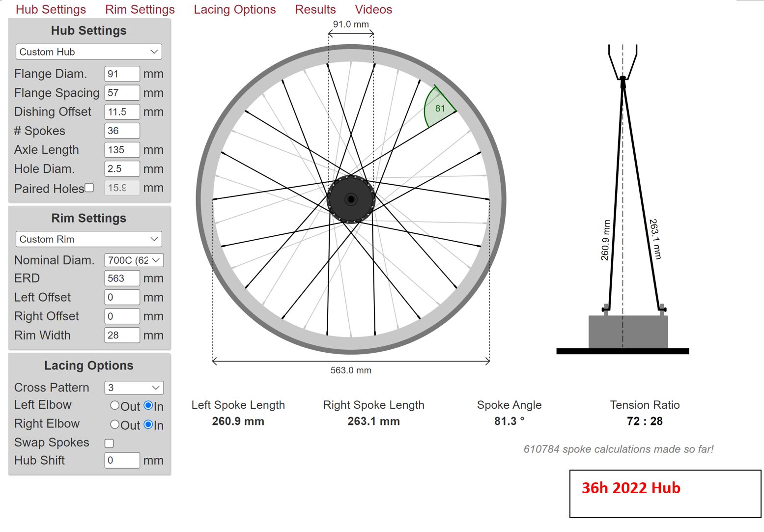
Task: Click the green spoke angle marker
Action: point(438,108)
